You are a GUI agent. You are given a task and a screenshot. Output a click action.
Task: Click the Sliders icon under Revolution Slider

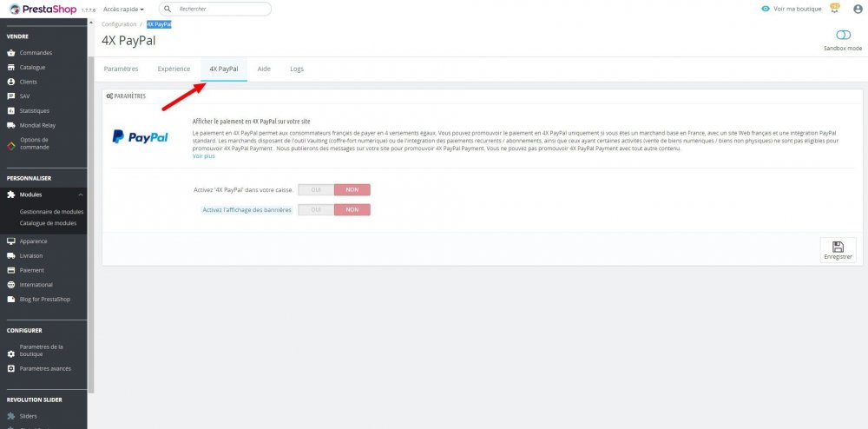point(10,416)
